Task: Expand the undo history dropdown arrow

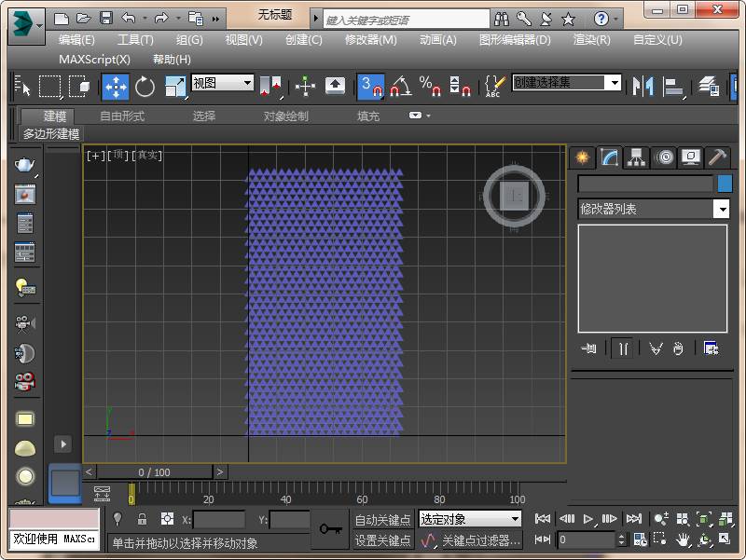Action: (x=145, y=19)
